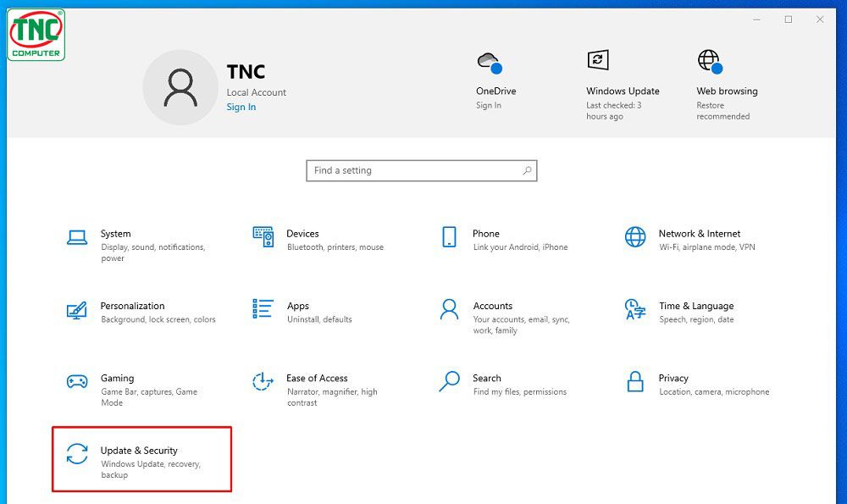Click the OneDrive label in header
The height and width of the screenshot is (504, 847).
[x=495, y=91]
